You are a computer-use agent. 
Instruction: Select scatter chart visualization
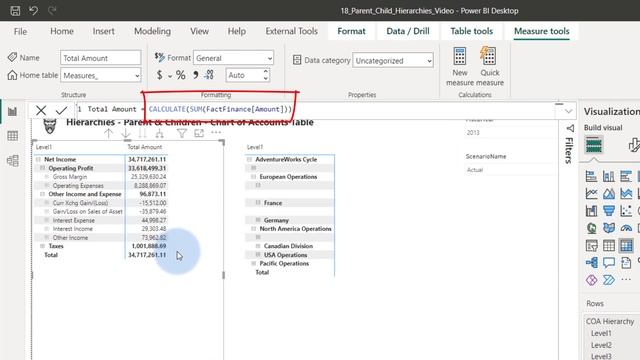pyautogui.click(x=626, y=211)
